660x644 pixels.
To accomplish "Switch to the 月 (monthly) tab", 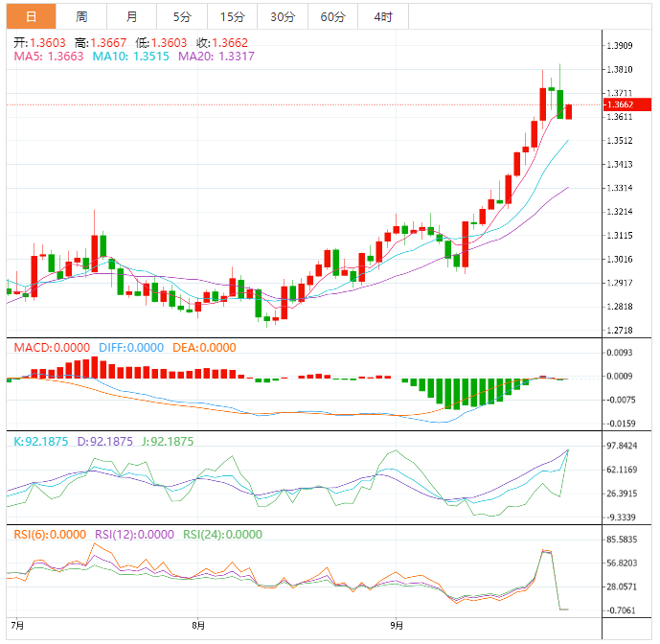I will pos(132,17).
